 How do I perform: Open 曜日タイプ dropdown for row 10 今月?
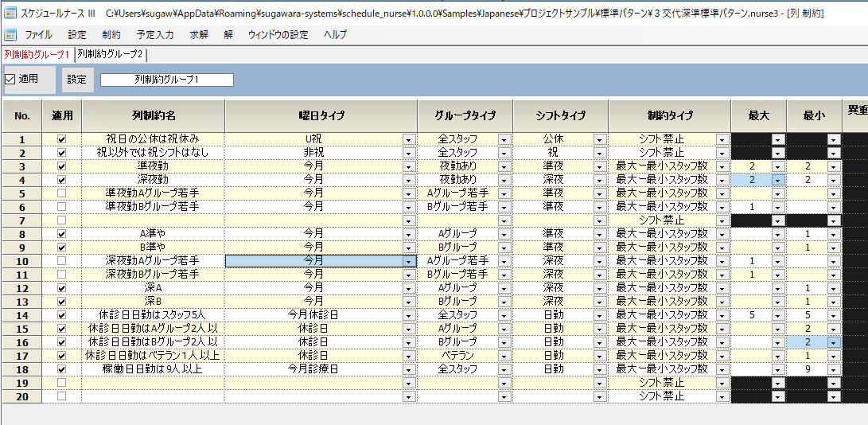pos(409,260)
